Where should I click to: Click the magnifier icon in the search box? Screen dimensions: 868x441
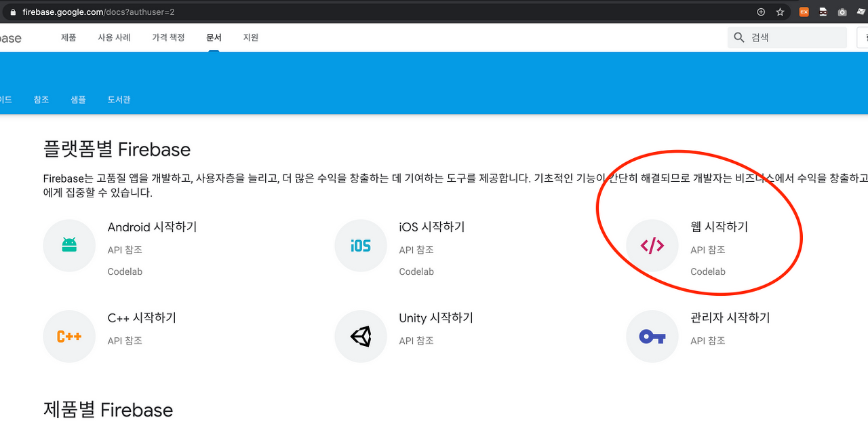pos(739,37)
